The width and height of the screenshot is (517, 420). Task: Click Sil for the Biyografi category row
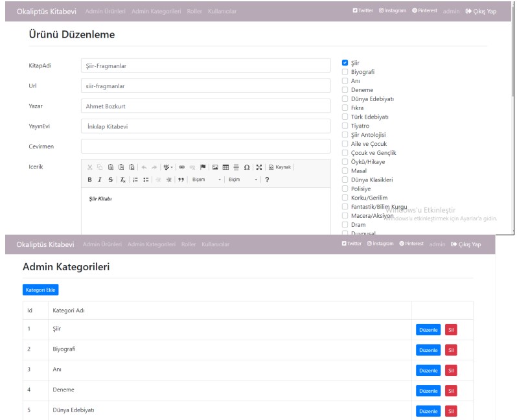tap(451, 350)
